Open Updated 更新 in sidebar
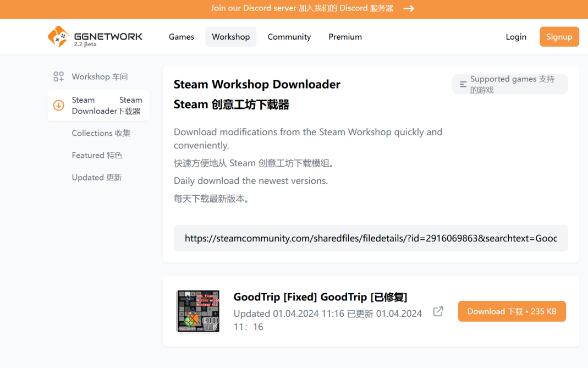Viewport: 588px width, 368px height. pos(97,178)
